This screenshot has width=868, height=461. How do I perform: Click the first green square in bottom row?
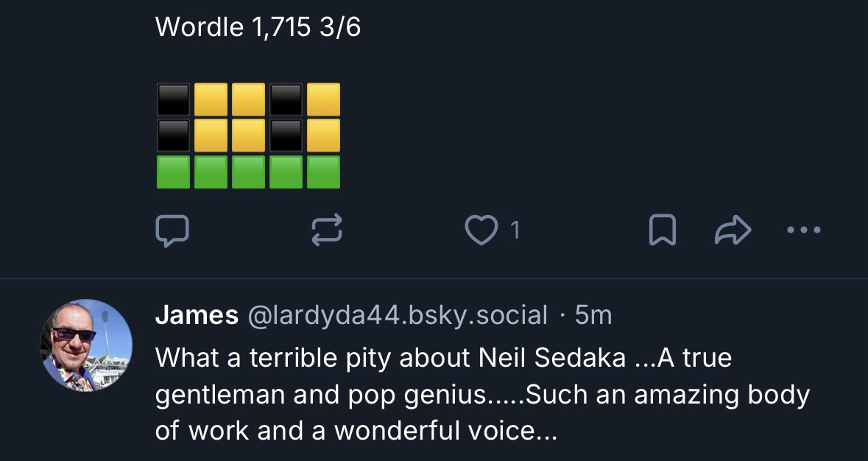click(x=174, y=172)
